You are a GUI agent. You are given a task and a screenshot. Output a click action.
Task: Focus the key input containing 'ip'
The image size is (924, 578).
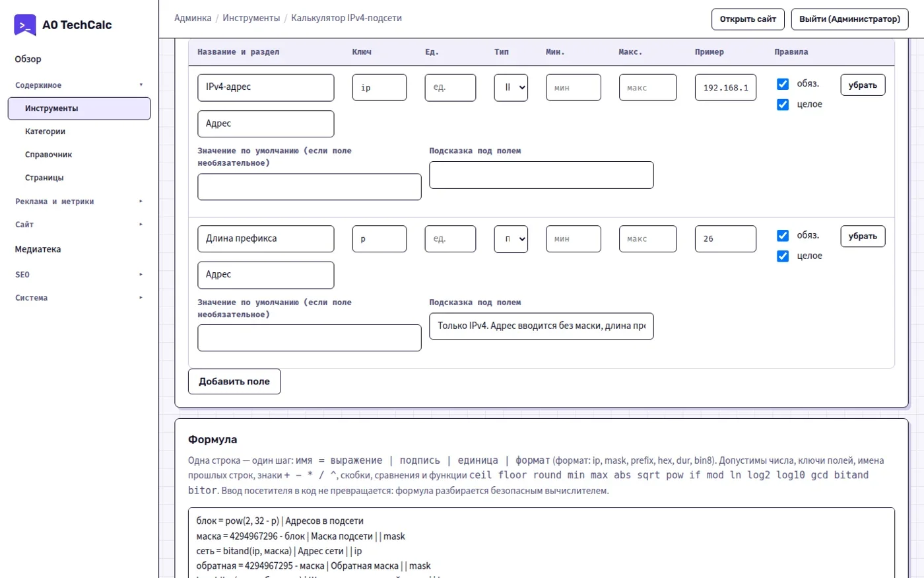pyautogui.click(x=379, y=87)
